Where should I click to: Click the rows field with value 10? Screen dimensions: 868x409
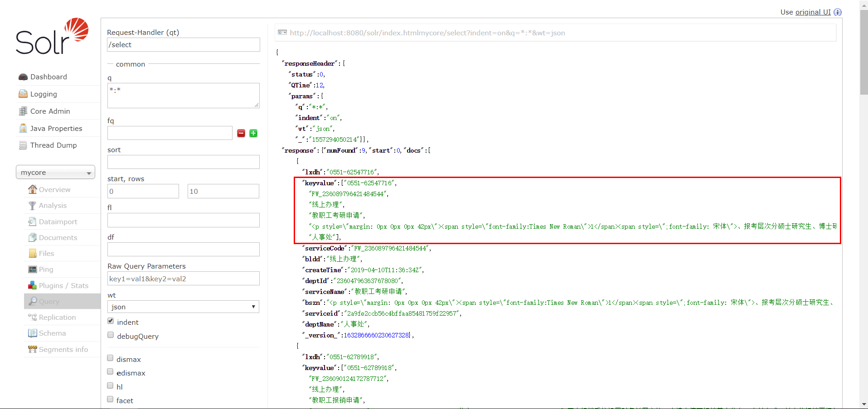223,191
